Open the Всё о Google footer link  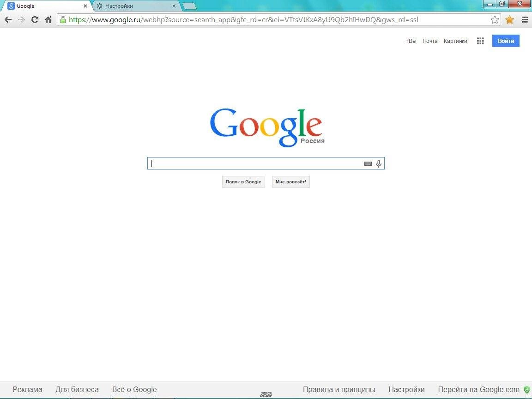pos(134,389)
